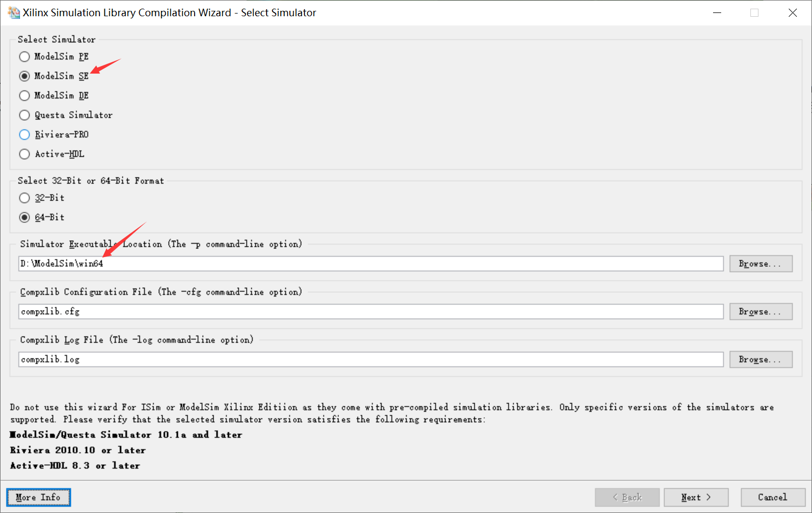
Task: Click the Select Simulator group label
Action: coord(56,39)
